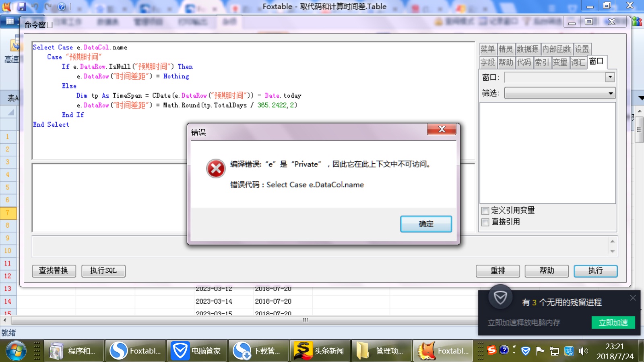Click the scroll-up arrow of the message box
Screen dimensions: 644x362
tap(612, 242)
